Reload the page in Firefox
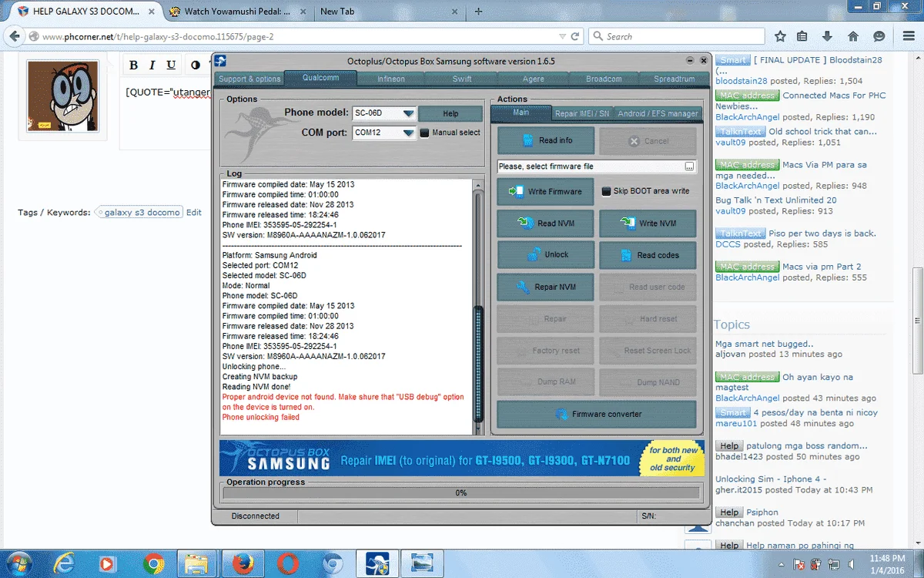Image resolution: width=924 pixels, height=578 pixels. point(574,36)
